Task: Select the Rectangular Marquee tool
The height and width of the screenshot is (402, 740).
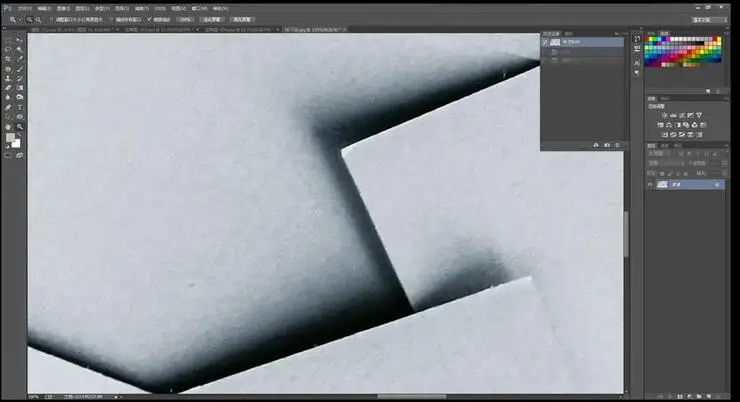Action: click(8, 40)
